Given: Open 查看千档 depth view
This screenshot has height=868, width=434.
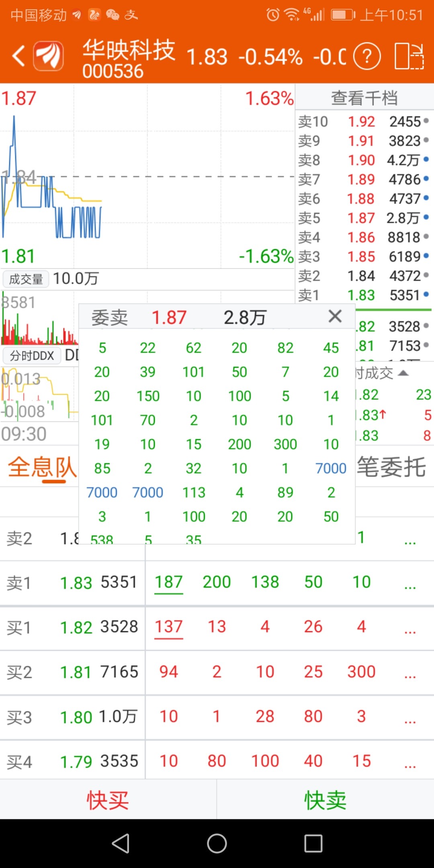Looking at the screenshot, I should pos(364,98).
